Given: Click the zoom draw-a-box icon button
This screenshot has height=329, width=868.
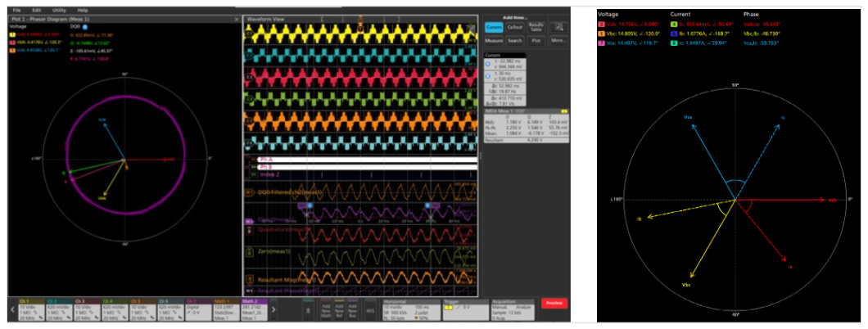Looking at the screenshot, I should [558, 27].
